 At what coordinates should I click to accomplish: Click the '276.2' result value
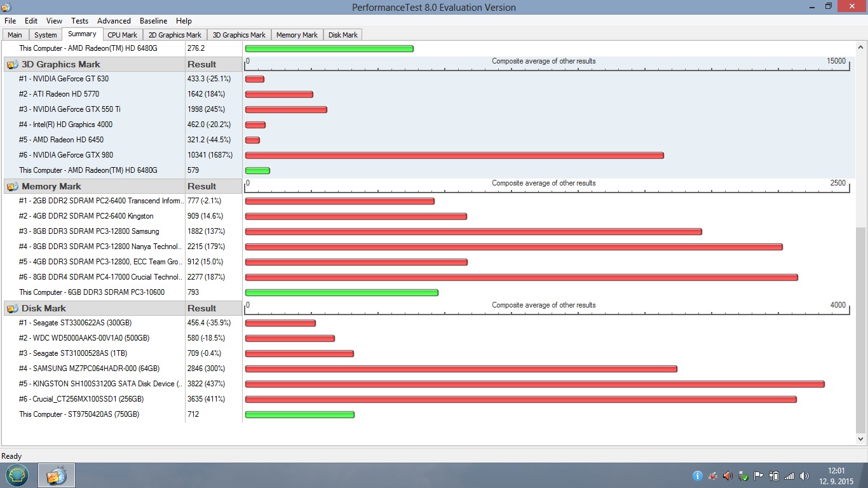click(196, 48)
